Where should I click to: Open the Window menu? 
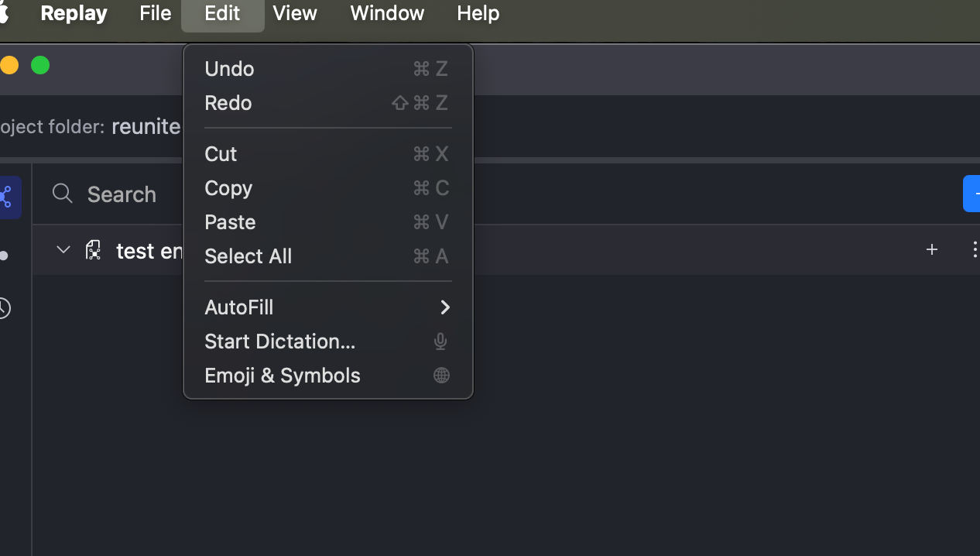coord(387,13)
